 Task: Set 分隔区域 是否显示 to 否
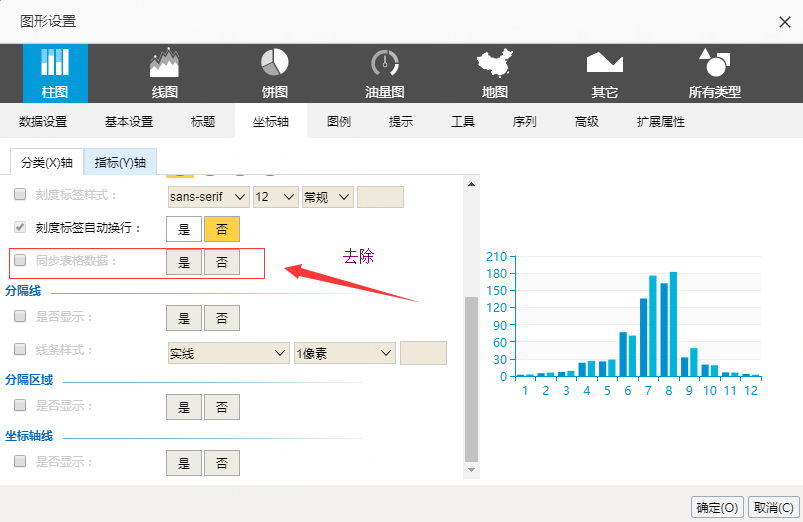point(222,407)
